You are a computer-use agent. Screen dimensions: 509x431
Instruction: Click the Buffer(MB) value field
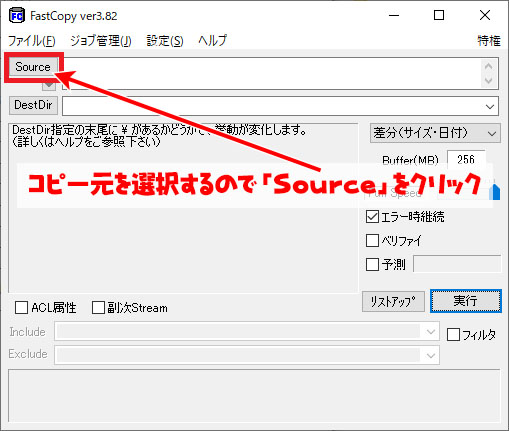click(x=466, y=160)
